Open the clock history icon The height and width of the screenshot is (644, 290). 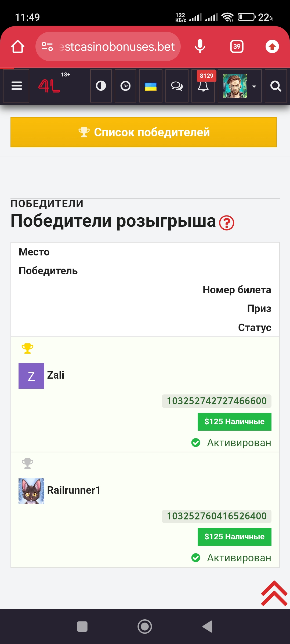[125, 86]
